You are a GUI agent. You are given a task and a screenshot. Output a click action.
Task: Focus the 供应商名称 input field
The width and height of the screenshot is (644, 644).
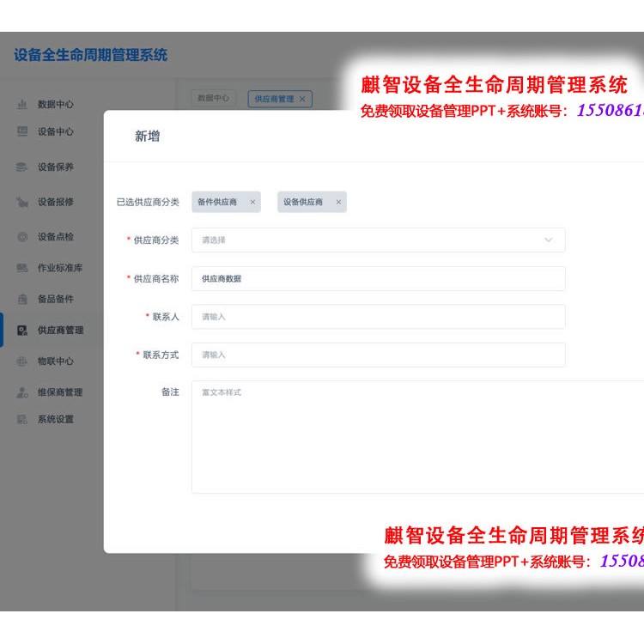coord(379,278)
